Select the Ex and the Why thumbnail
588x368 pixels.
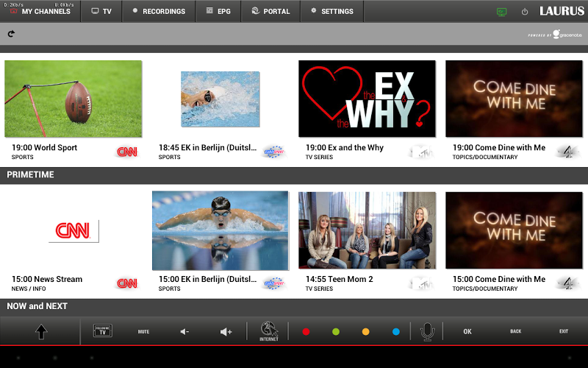367,99
